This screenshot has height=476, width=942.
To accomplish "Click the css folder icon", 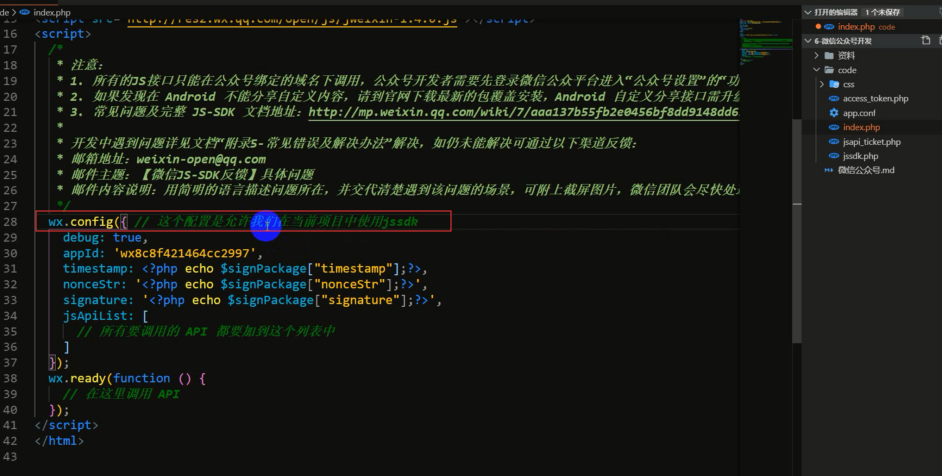I will click(834, 84).
